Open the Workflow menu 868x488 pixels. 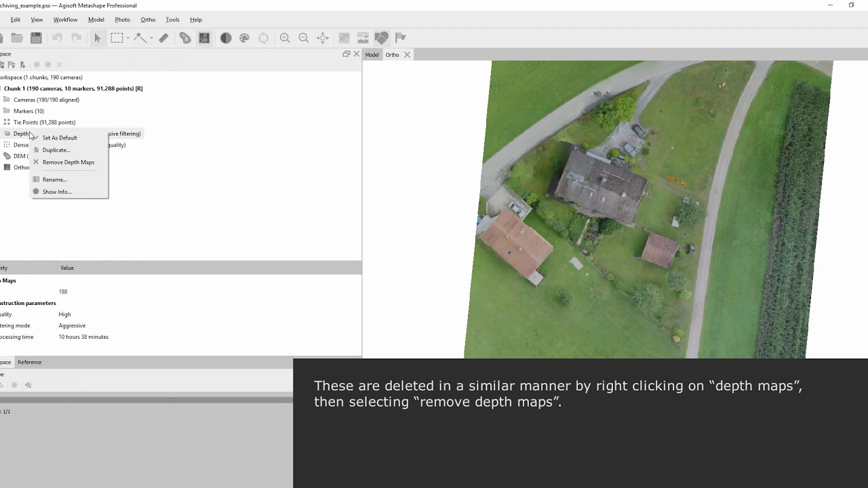tap(65, 20)
